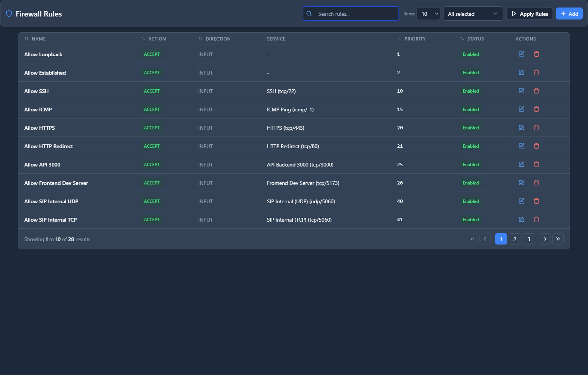588x375 pixels.
Task: Delete the Allow Established rule
Action: pyautogui.click(x=536, y=72)
